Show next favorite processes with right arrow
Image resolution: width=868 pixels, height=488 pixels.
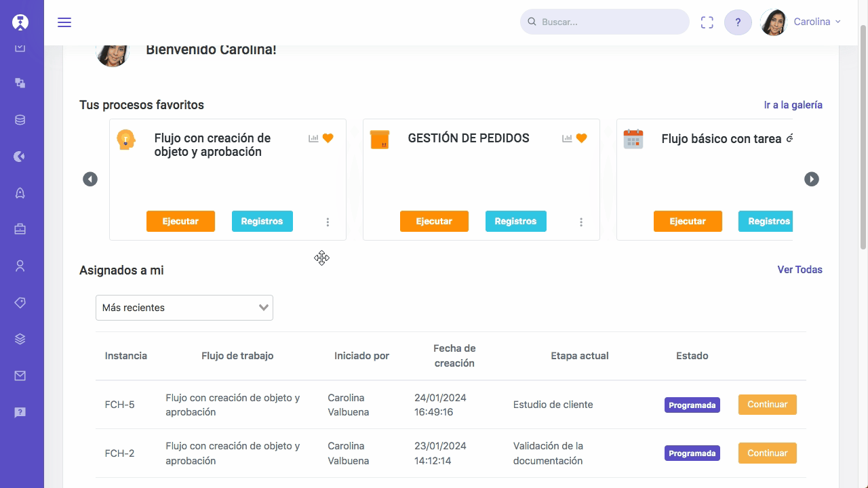click(812, 179)
